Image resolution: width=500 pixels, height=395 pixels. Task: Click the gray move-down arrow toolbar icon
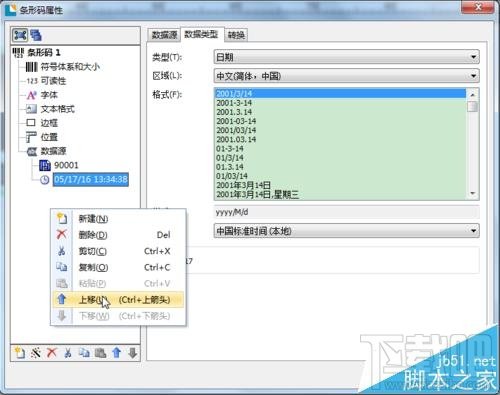pyautogui.click(x=133, y=353)
